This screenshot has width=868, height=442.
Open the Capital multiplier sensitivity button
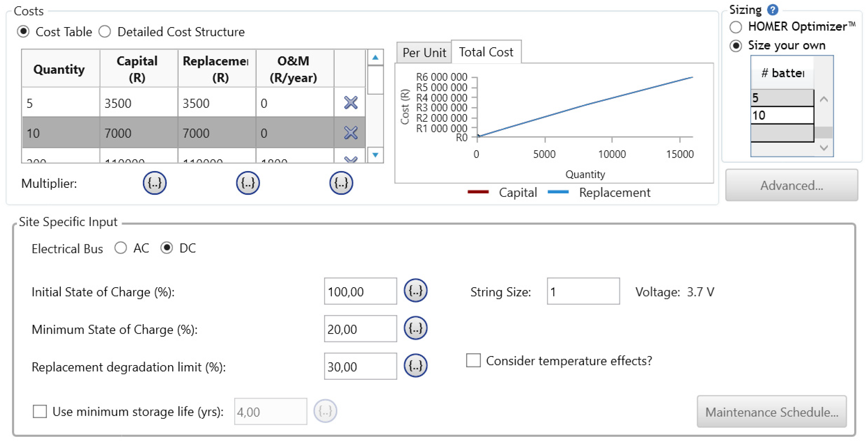tap(154, 183)
